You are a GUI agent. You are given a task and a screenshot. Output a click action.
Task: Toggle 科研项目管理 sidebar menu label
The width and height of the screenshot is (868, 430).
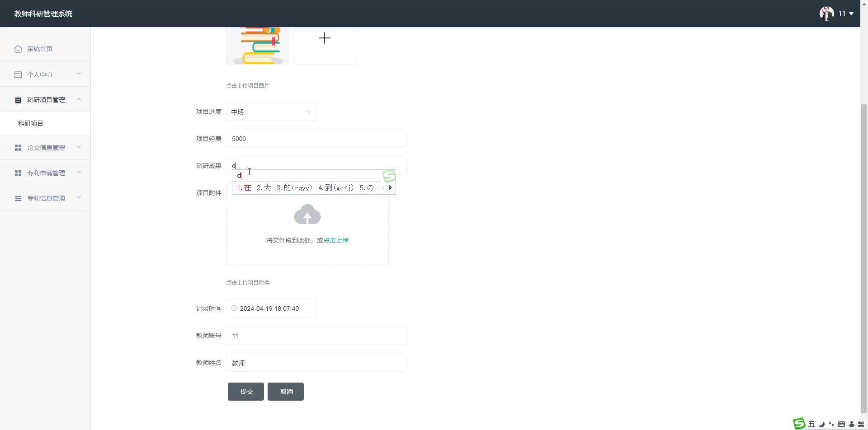tap(46, 100)
